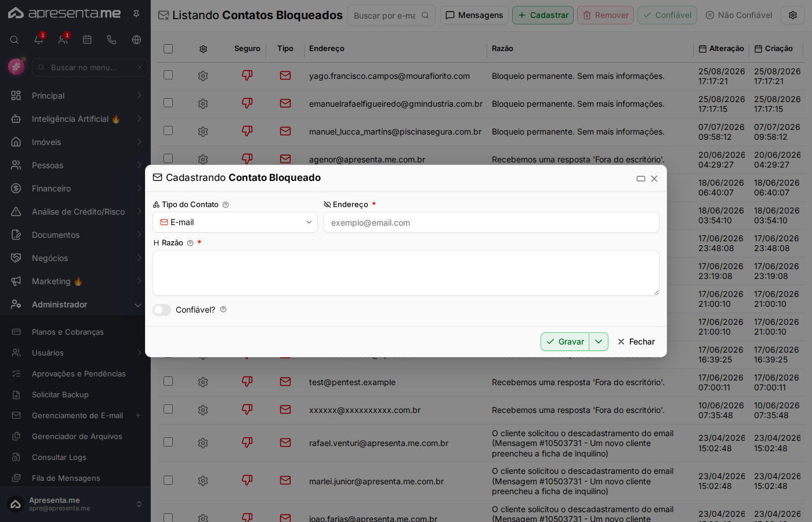
Task: Click the Cadastrar button
Action: (x=543, y=15)
